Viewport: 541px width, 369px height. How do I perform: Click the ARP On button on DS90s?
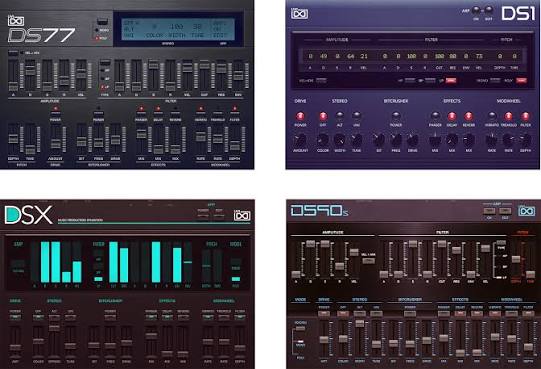(x=489, y=211)
